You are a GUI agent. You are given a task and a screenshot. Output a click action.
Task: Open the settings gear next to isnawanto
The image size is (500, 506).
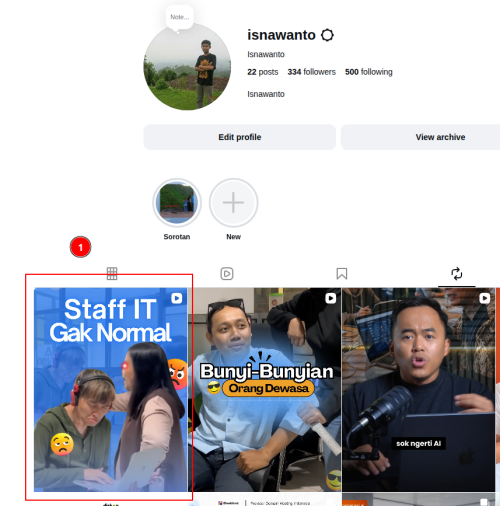pyautogui.click(x=327, y=35)
